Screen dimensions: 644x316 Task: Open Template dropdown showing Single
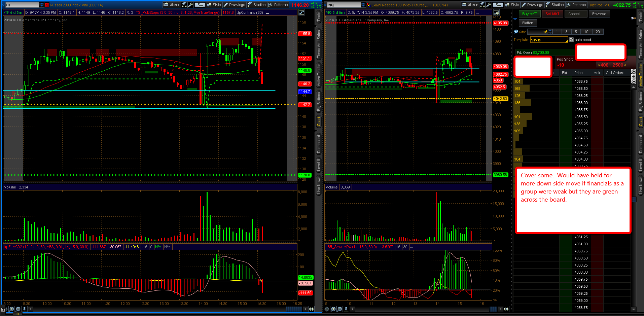pos(549,40)
